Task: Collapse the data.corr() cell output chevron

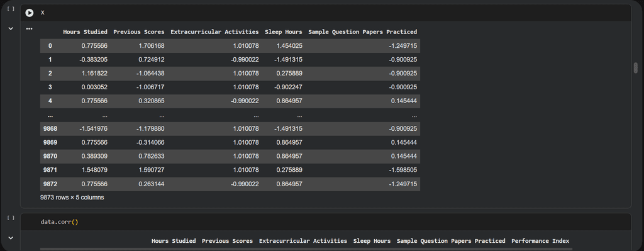Action: (x=11, y=238)
